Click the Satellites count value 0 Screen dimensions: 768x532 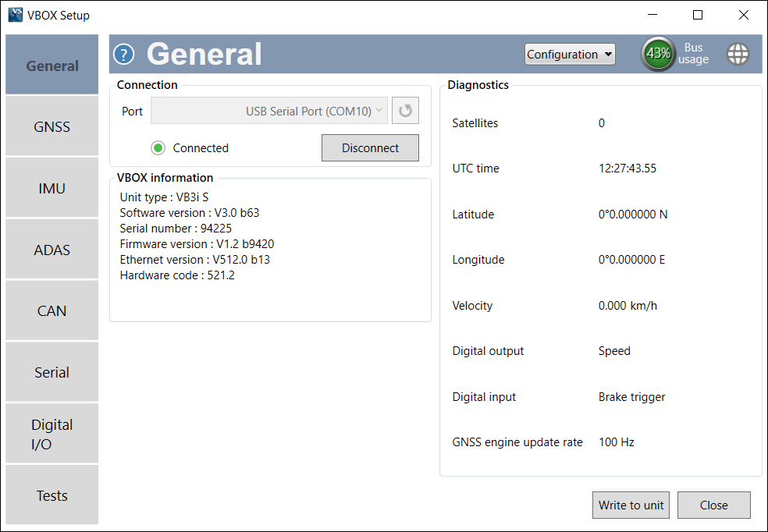(602, 122)
